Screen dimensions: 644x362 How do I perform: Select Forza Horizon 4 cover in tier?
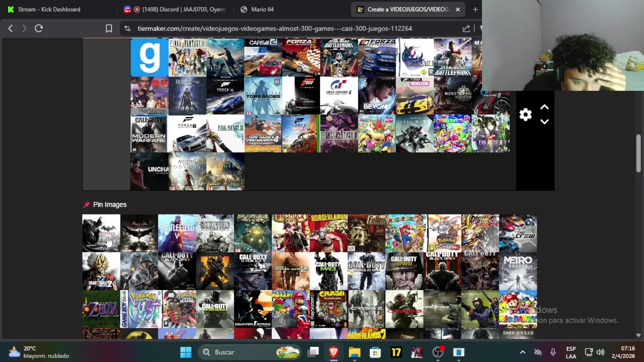[301, 134]
